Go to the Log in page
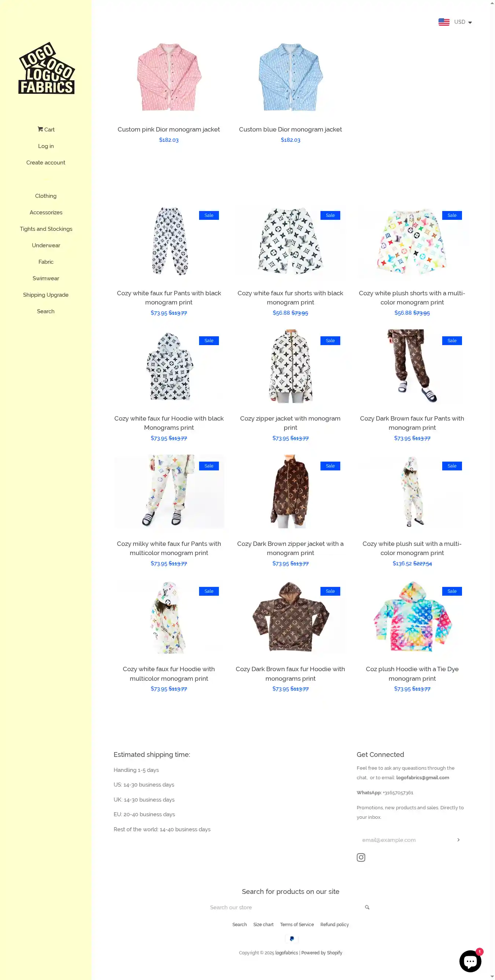The image size is (495, 980). (x=46, y=146)
